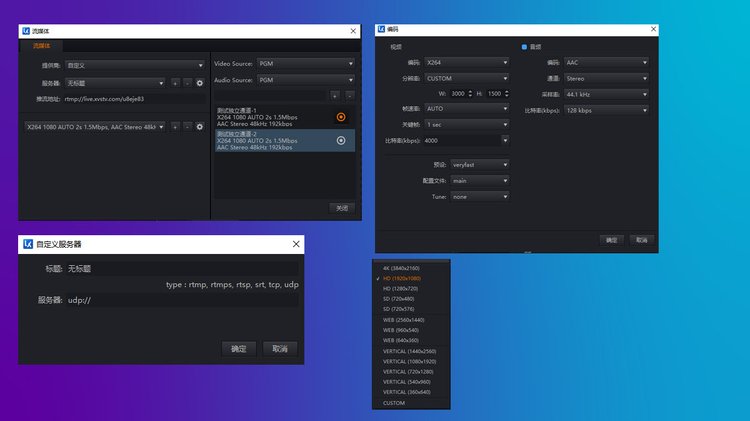Delete the encoding preset with the minus icon

[x=187, y=127]
